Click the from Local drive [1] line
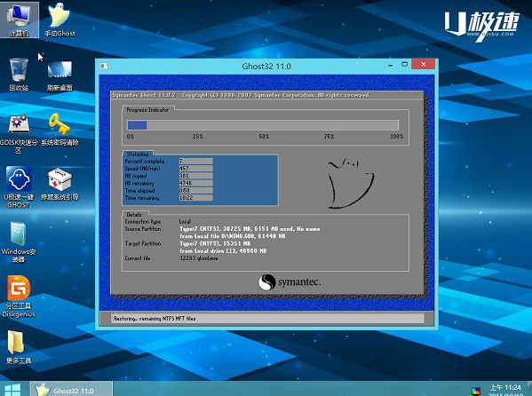The height and width of the screenshot is (396, 532). pyautogui.click(x=223, y=251)
